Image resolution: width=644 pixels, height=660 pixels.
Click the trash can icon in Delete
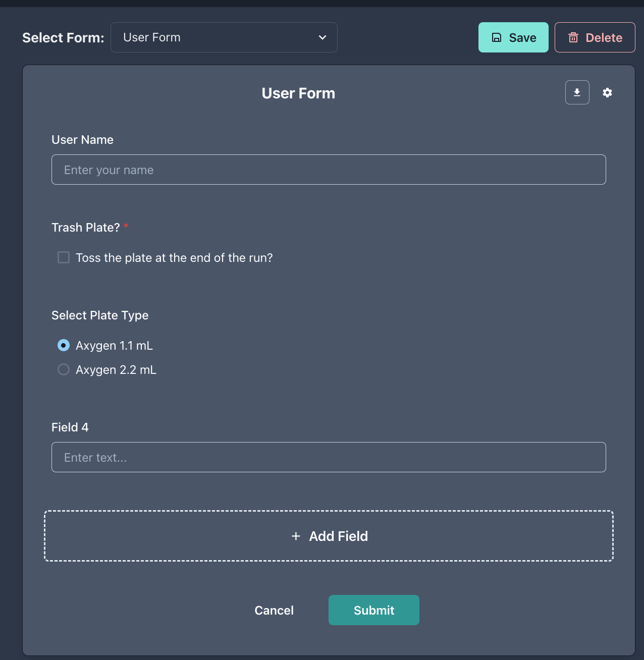573,37
